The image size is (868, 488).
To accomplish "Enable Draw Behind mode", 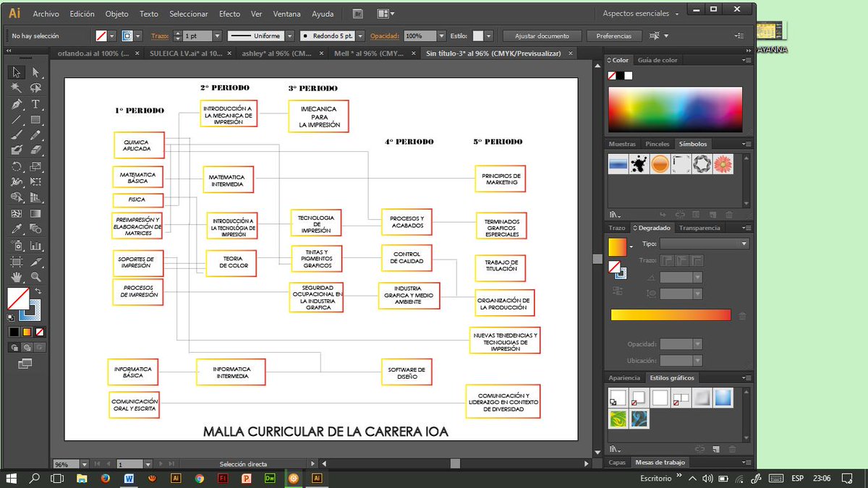I will pyautogui.click(x=27, y=348).
